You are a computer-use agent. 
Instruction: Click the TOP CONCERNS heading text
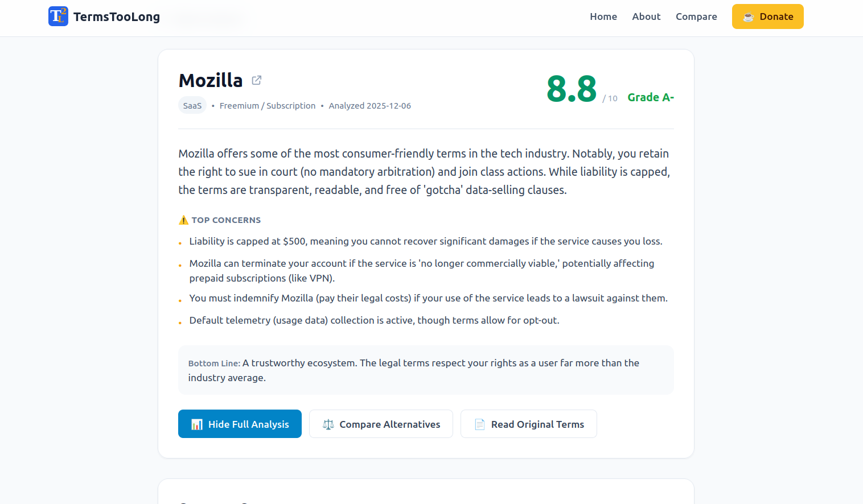(226, 220)
